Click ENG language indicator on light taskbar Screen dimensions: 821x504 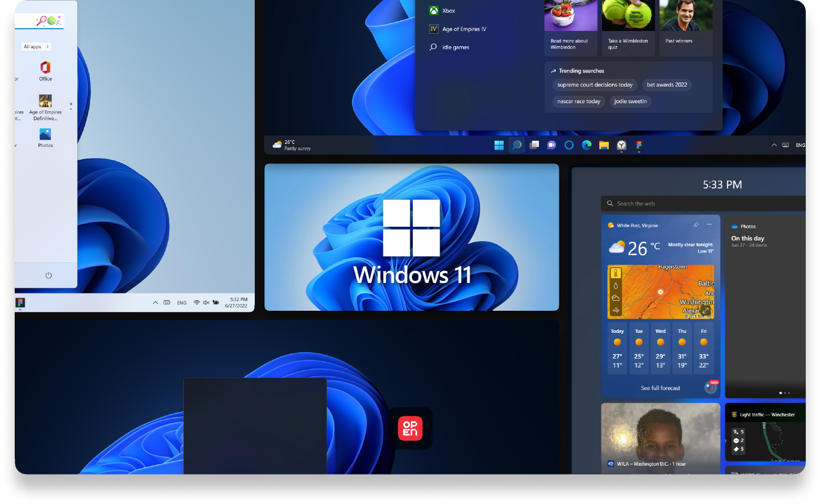pos(182,303)
